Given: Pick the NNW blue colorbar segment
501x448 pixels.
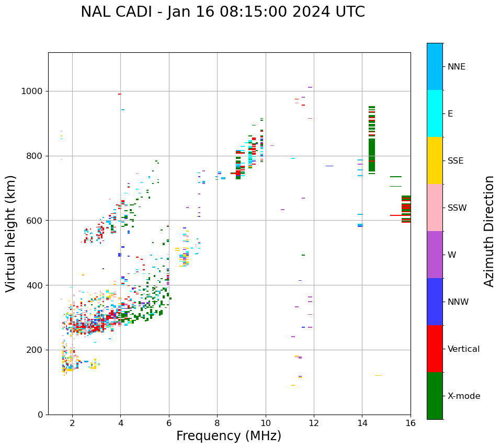Looking at the screenshot, I should pyautogui.click(x=435, y=302).
